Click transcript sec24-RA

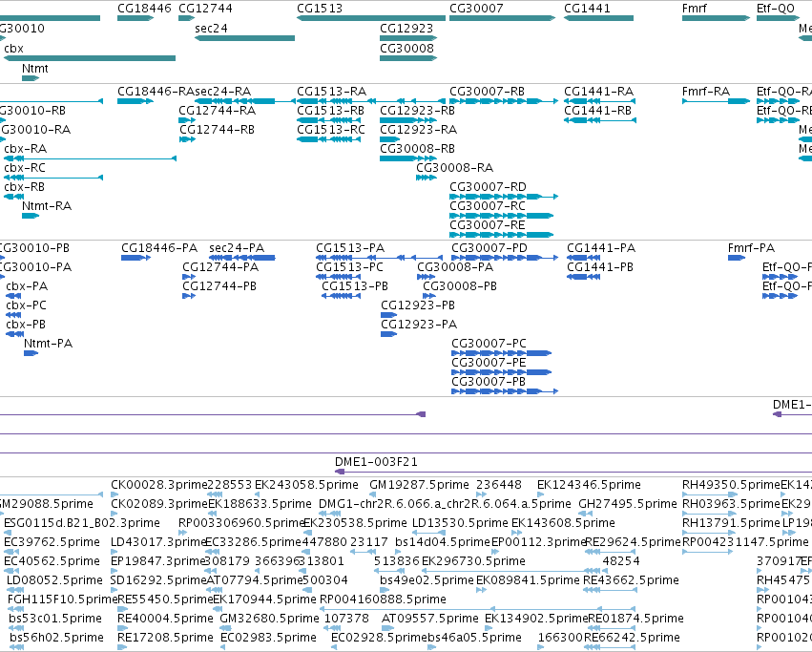point(244,101)
